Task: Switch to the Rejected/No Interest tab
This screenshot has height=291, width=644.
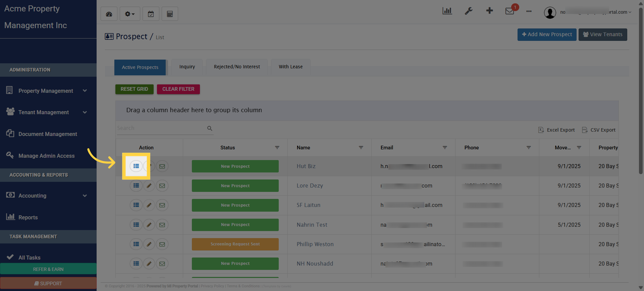Action: (237, 67)
